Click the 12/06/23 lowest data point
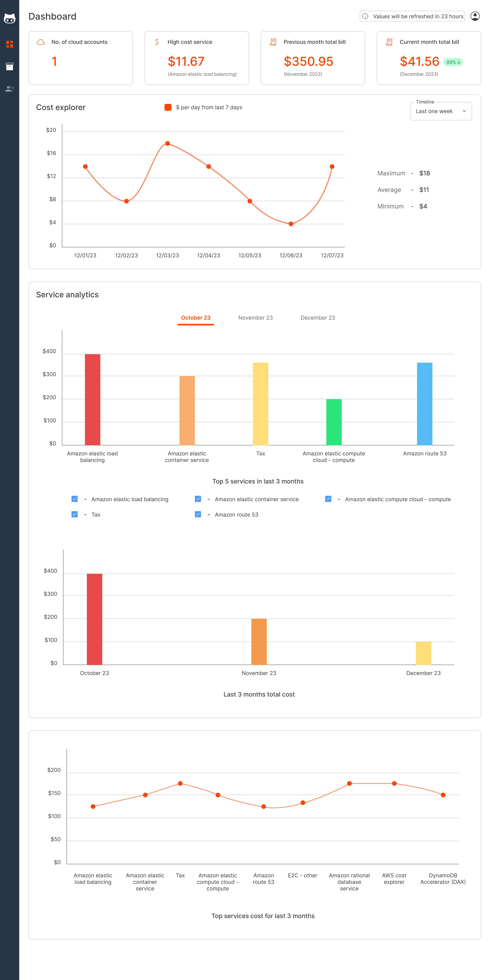Screen dimensions: 492x980 pyautogui.click(x=291, y=224)
